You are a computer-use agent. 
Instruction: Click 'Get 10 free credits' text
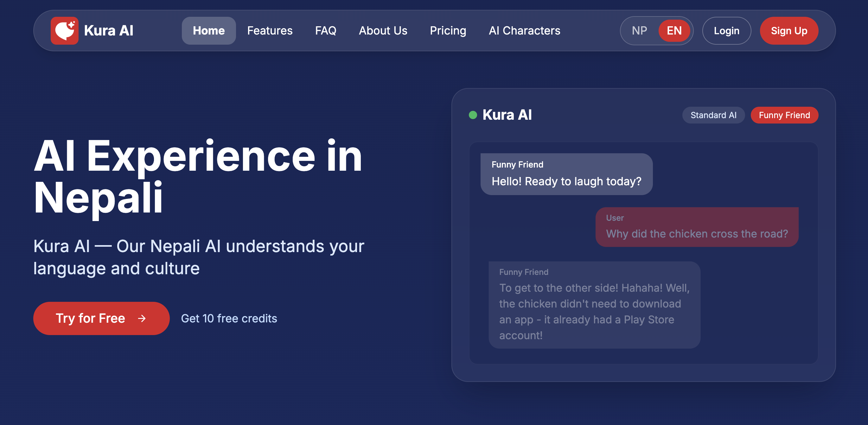click(229, 318)
